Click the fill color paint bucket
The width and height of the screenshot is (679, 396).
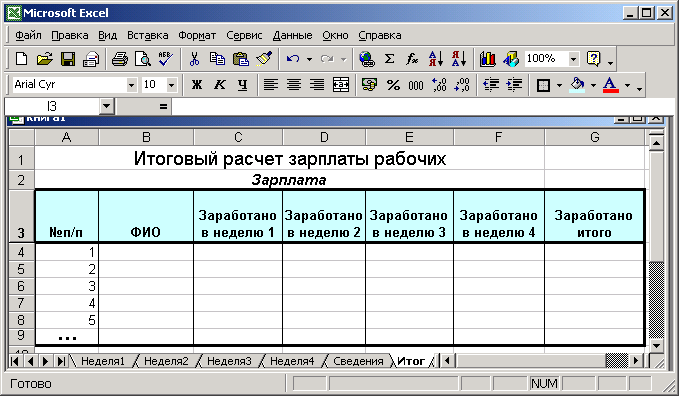coord(578,84)
